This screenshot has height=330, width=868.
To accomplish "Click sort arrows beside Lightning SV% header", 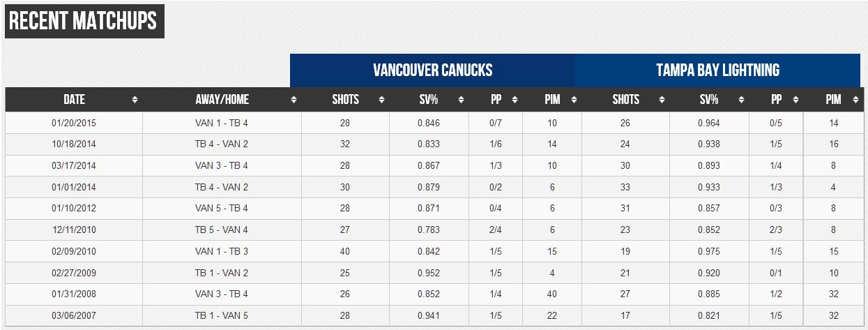I will [x=741, y=100].
